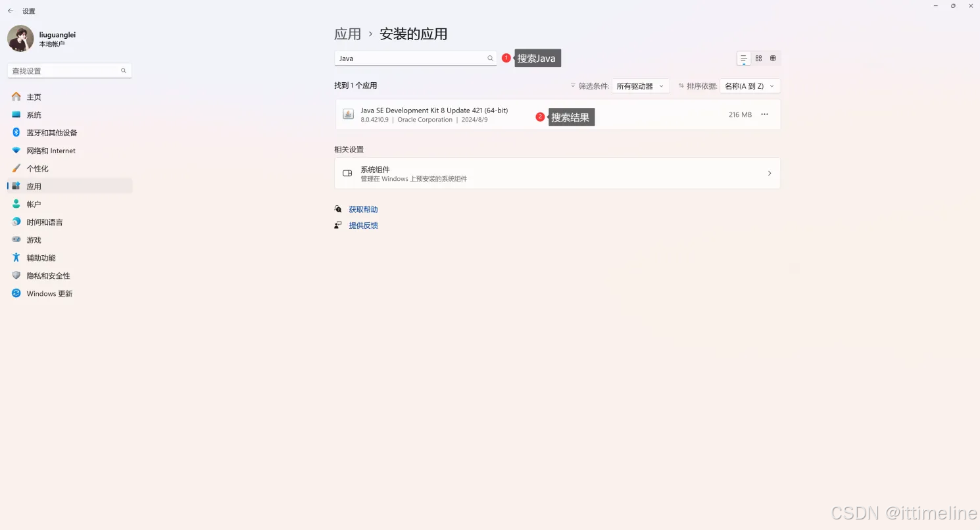Select the Java SE Development Kit 8 entry
The image size is (980, 530).
click(x=558, y=114)
